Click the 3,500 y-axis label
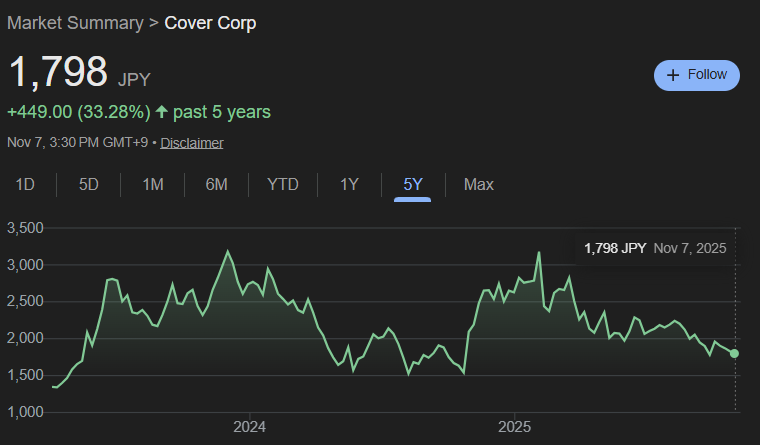The width and height of the screenshot is (760, 445). 25,228
